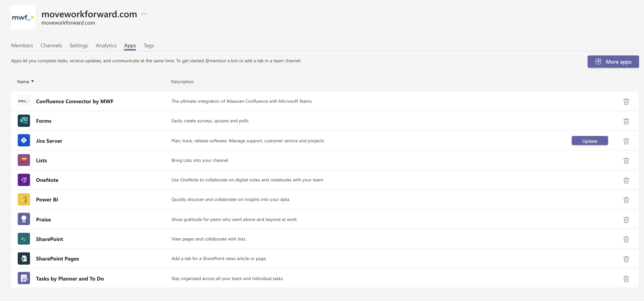Click the mwf team avatar logo
The image size is (644, 301).
(23, 18)
